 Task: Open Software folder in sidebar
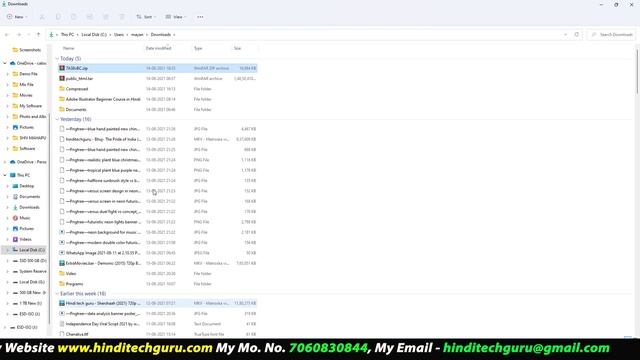point(24,149)
